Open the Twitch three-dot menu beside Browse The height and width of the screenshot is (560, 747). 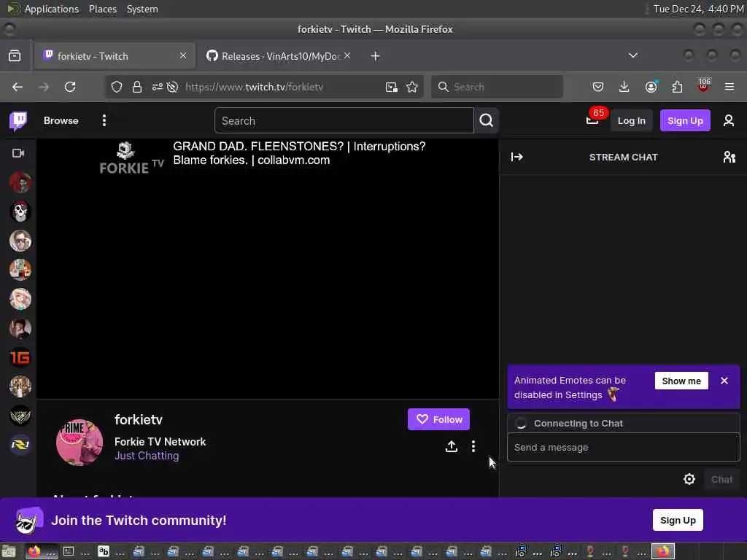click(104, 120)
